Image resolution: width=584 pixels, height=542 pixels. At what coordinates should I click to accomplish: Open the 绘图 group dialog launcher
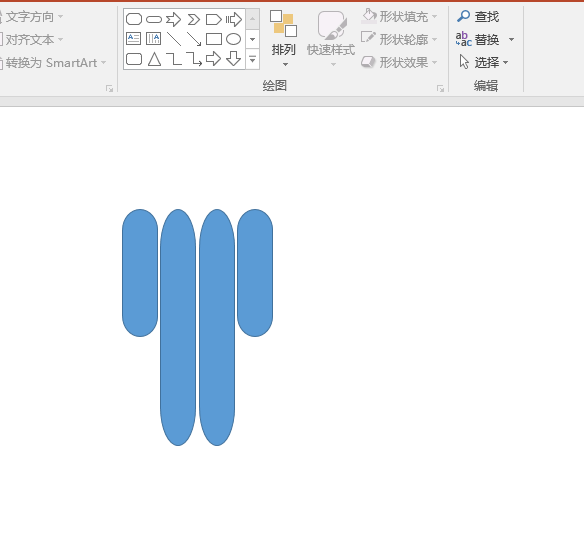441,88
